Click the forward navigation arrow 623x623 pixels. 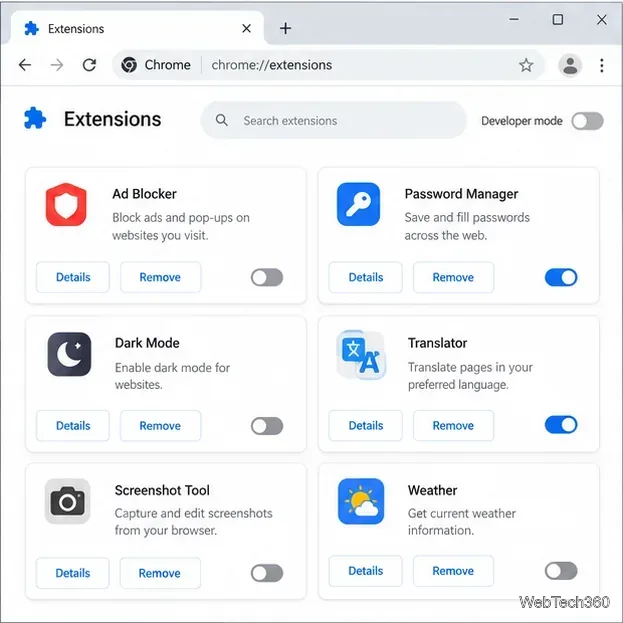click(57, 65)
